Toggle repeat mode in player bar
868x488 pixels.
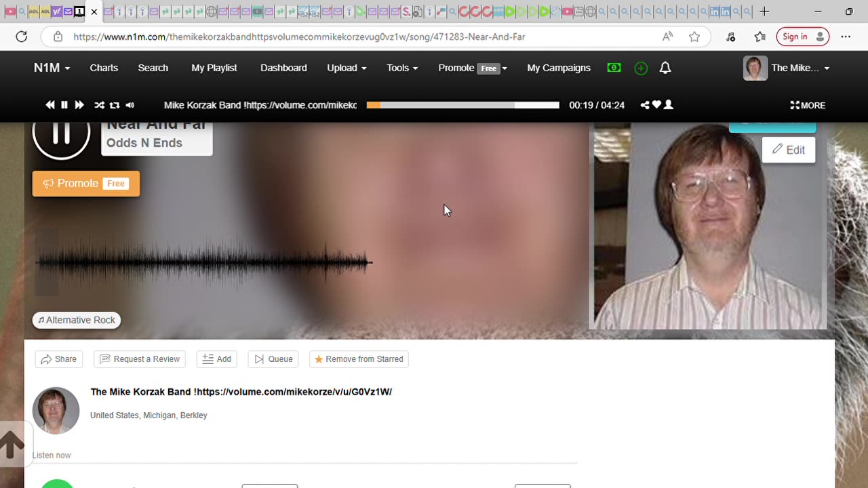[x=115, y=105]
